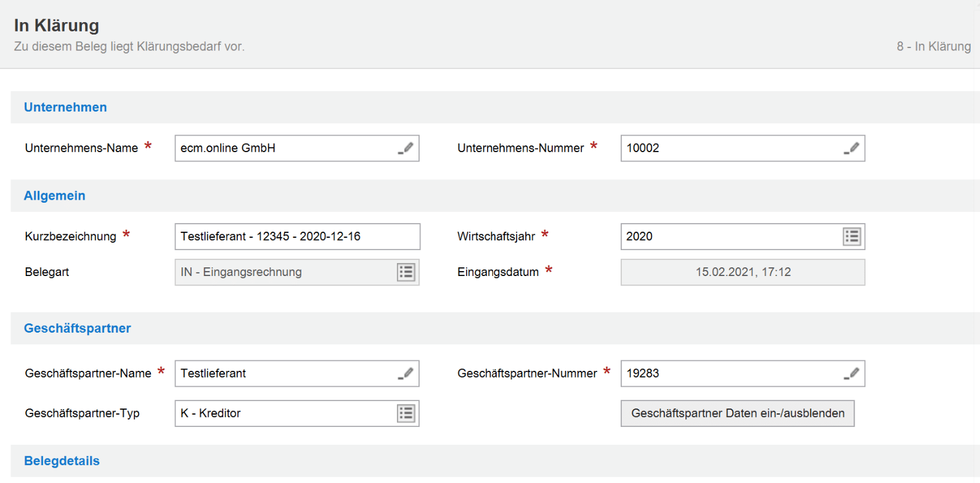The width and height of the screenshot is (980, 483).
Task: Select the Allgemein section header
Action: click(55, 196)
